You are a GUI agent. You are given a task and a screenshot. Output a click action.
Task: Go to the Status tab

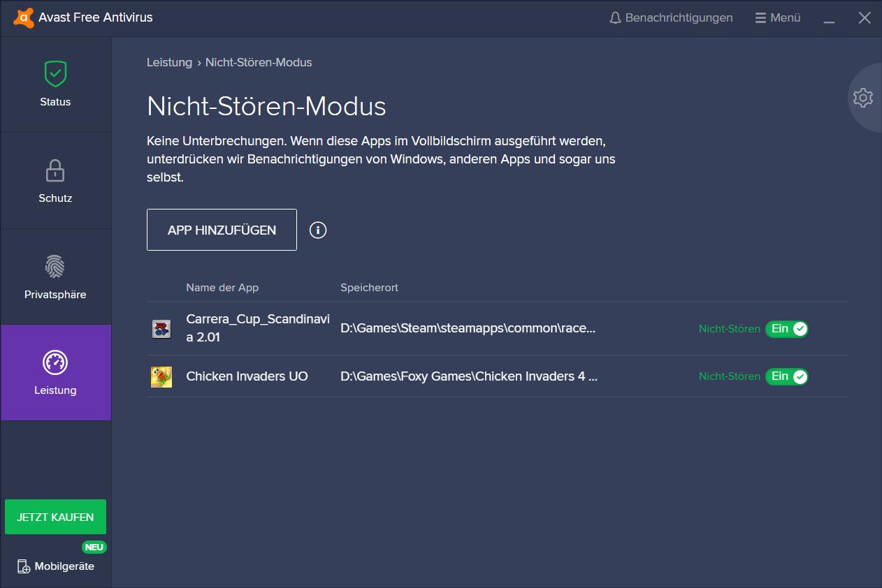[55, 84]
